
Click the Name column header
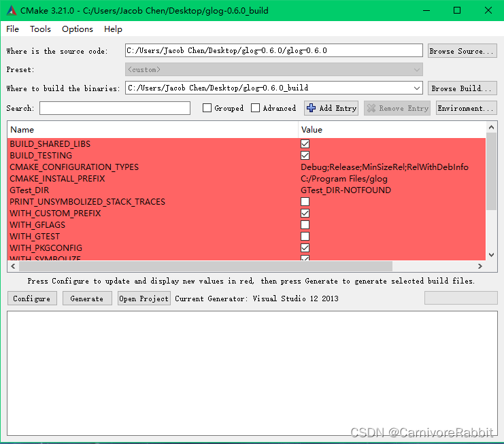click(152, 130)
